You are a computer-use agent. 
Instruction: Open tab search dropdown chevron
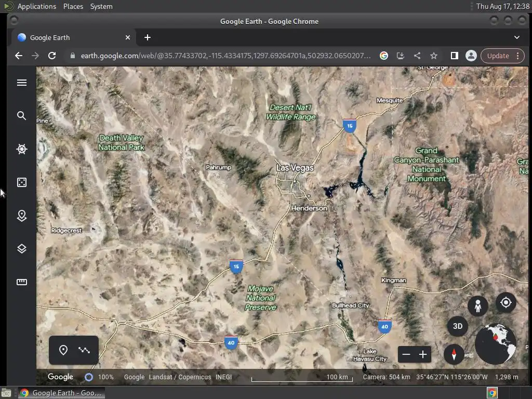(517, 37)
